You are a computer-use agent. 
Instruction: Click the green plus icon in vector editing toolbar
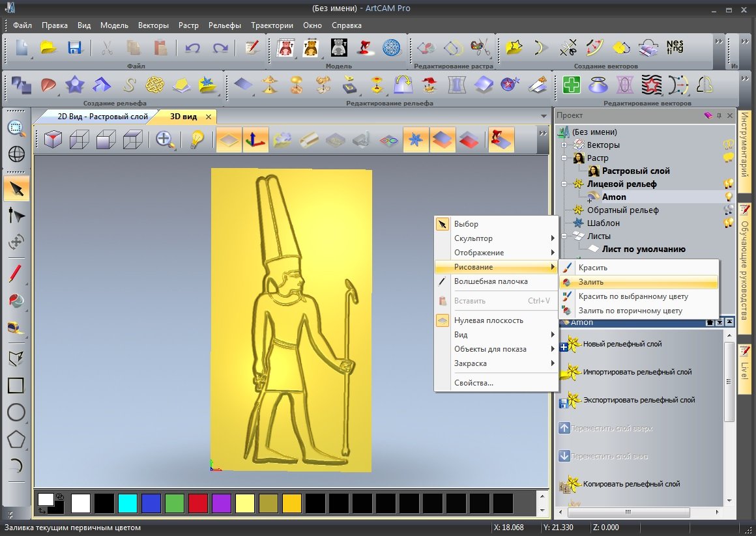[572, 85]
